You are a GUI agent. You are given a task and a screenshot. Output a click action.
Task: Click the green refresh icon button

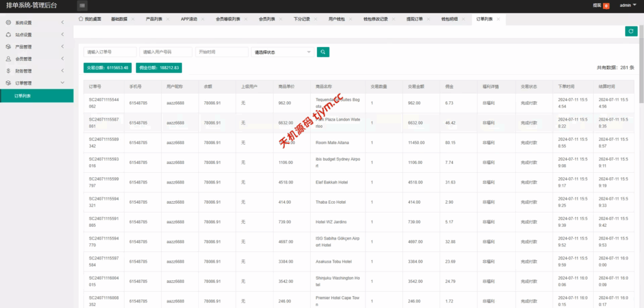pos(630,31)
